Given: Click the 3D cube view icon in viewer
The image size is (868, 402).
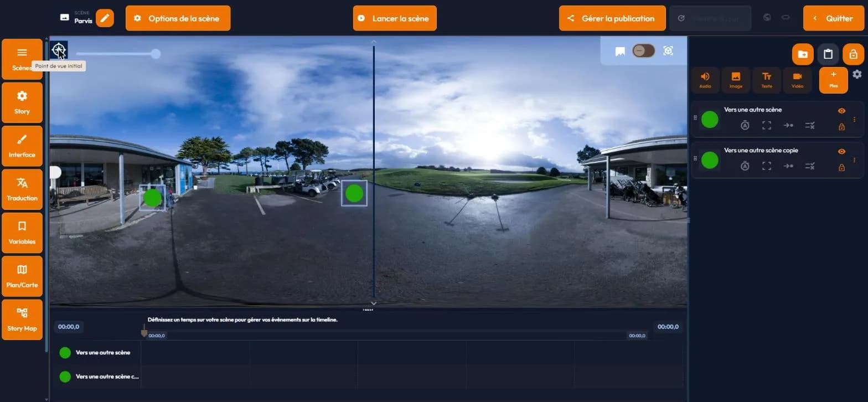Looking at the screenshot, I should [668, 51].
